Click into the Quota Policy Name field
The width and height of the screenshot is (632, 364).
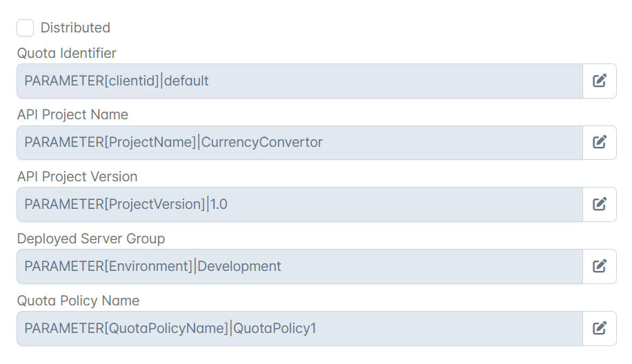pyautogui.click(x=300, y=328)
